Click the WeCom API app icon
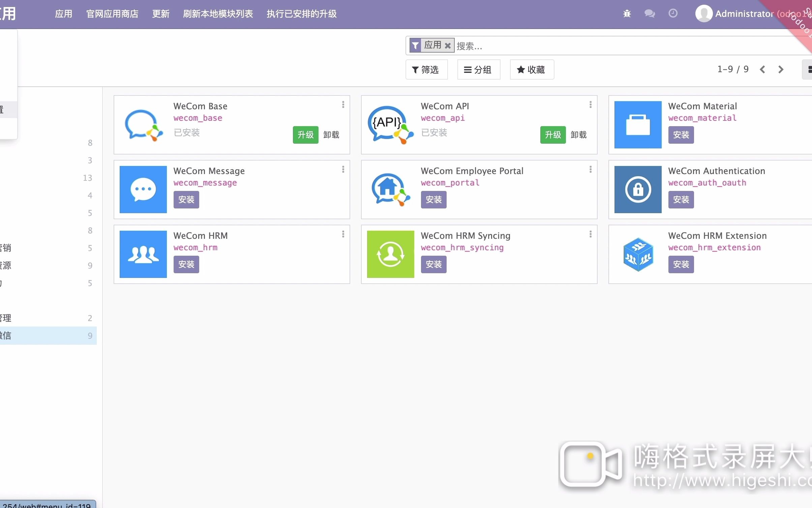812x508 pixels. pos(391,125)
